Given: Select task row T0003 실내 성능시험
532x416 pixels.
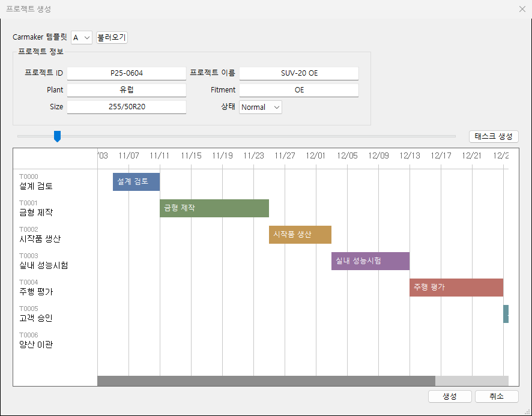Looking at the screenshot, I should click(55, 261).
